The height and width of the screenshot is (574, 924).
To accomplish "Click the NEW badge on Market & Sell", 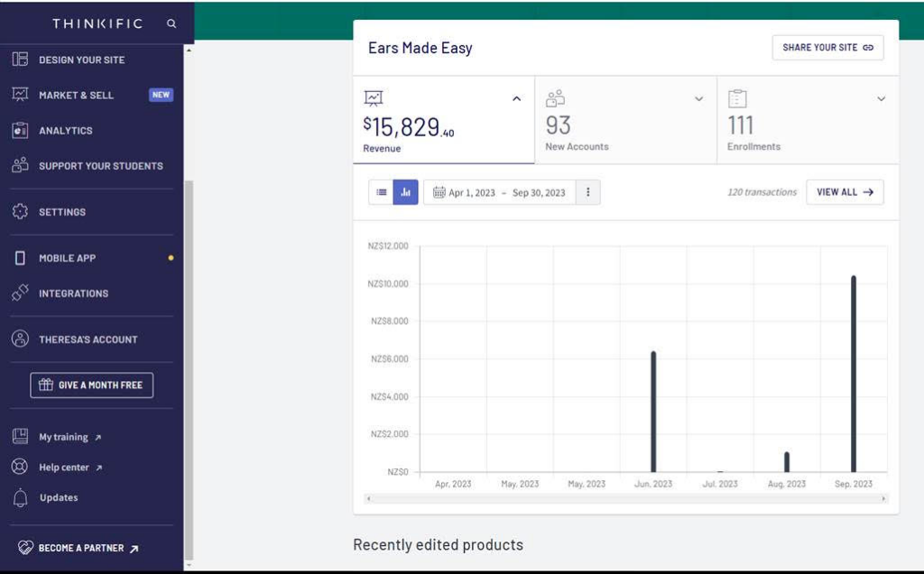I will coord(161,94).
